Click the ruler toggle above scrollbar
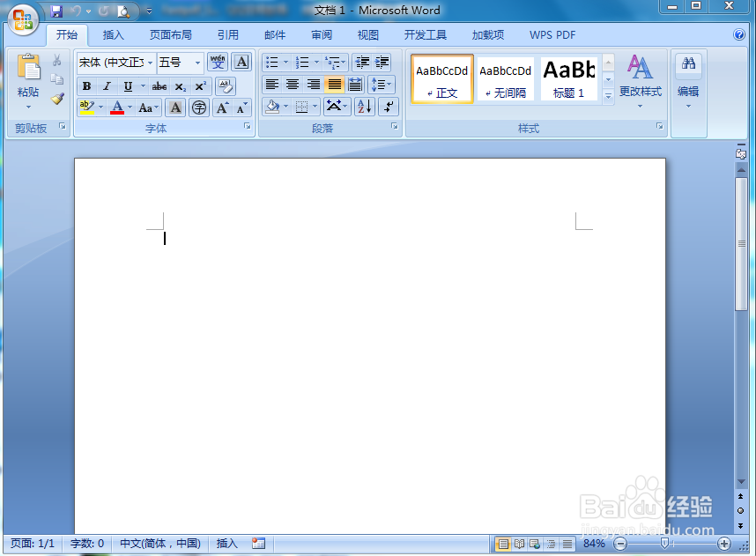This screenshot has height=556, width=756. [x=741, y=153]
